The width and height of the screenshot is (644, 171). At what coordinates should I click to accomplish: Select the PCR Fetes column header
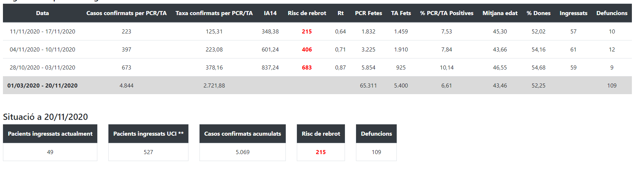[x=368, y=13]
